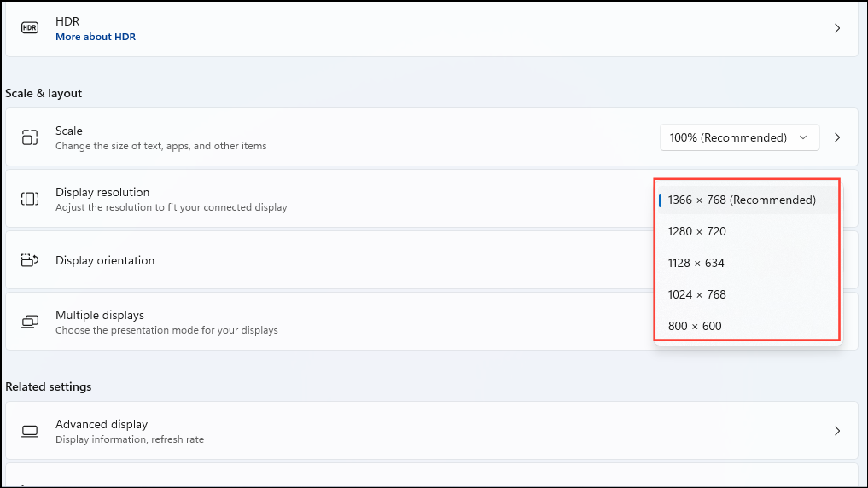Click the Multiple displays icon
The image size is (868, 488).
tap(30, 322)
